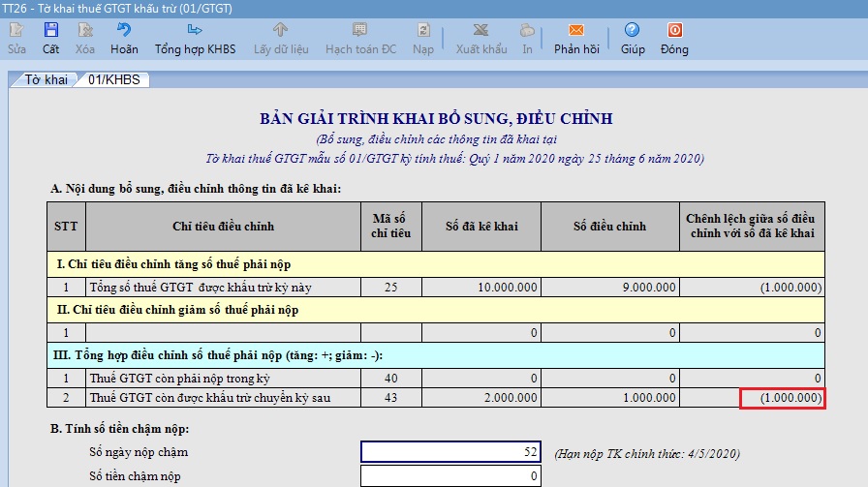Click header 'Chênh lệch giữa số điều chỉnh với số đã kê khai'

coord(753,227)
